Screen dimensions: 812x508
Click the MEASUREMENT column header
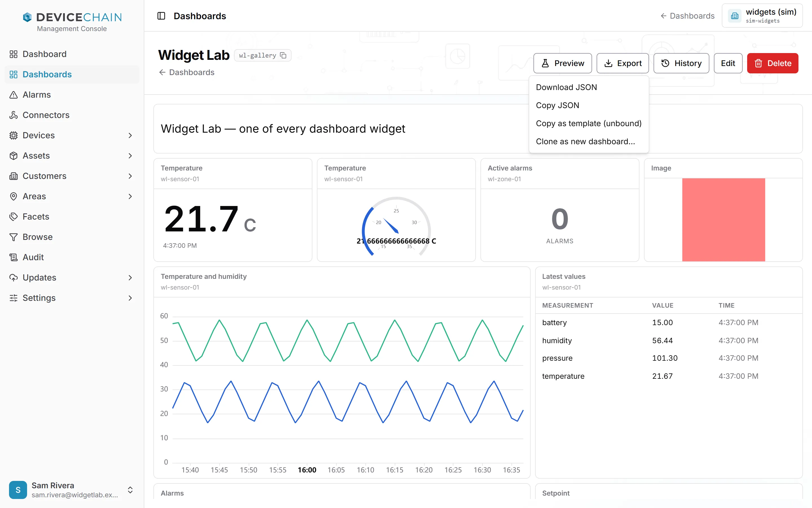pyautogui.click(x=567, y=305)
